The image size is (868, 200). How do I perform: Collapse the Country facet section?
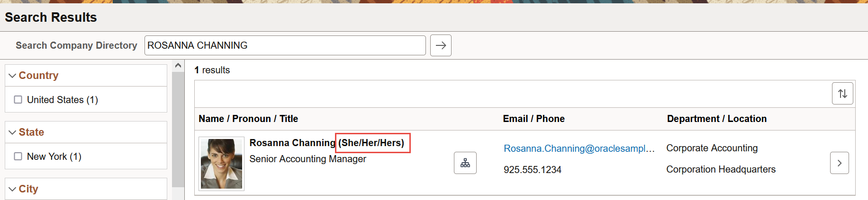pos(13,76)
